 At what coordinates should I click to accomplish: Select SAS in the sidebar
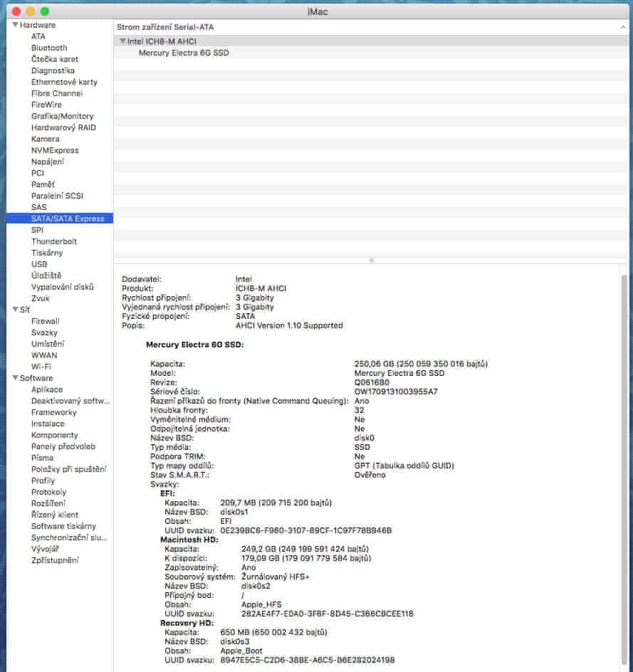click(x=38, y=207)
